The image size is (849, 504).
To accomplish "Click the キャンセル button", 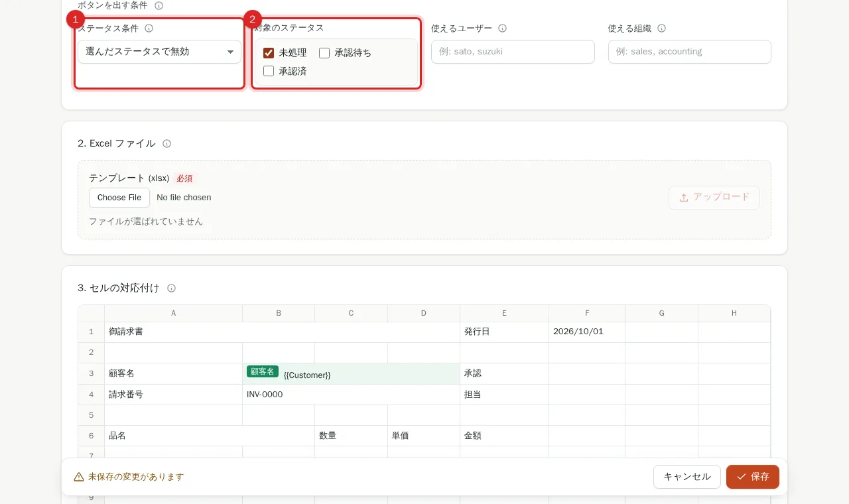I will 687,477.
